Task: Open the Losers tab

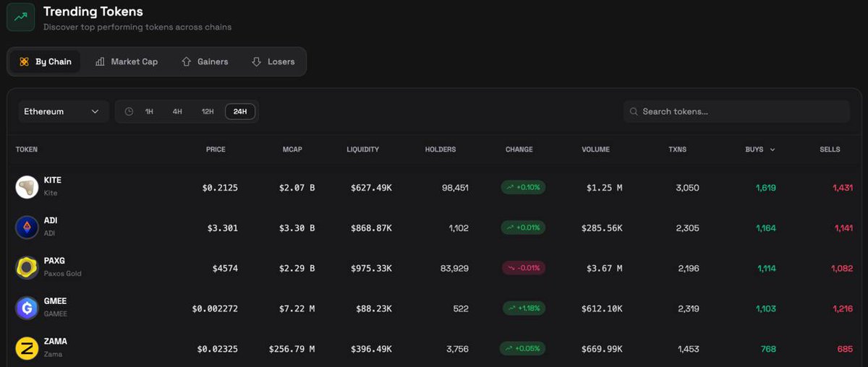Action: coord(273,62)
